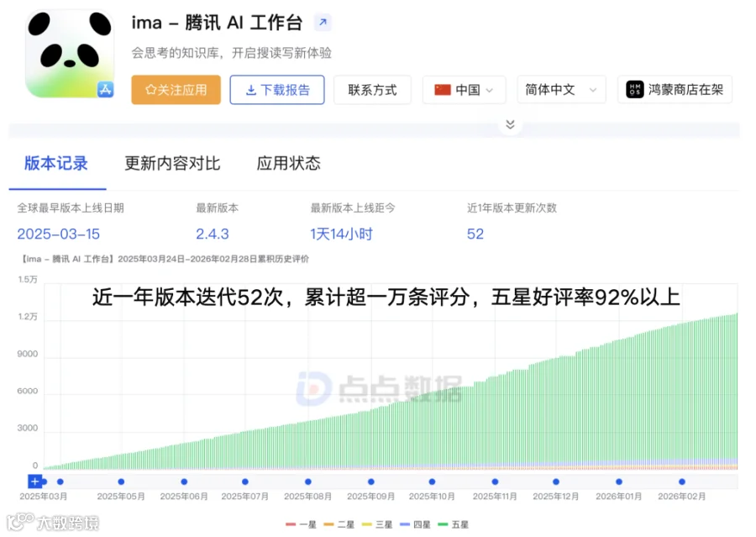This screenshot has height=537, width=756.
Task: Click the 1天14小时 value
Action: click(341, 234)
